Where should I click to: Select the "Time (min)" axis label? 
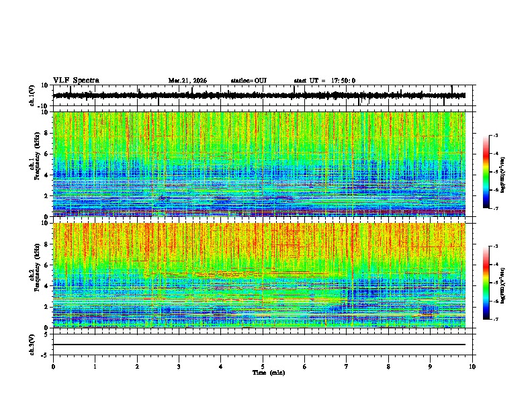point(269,373)
